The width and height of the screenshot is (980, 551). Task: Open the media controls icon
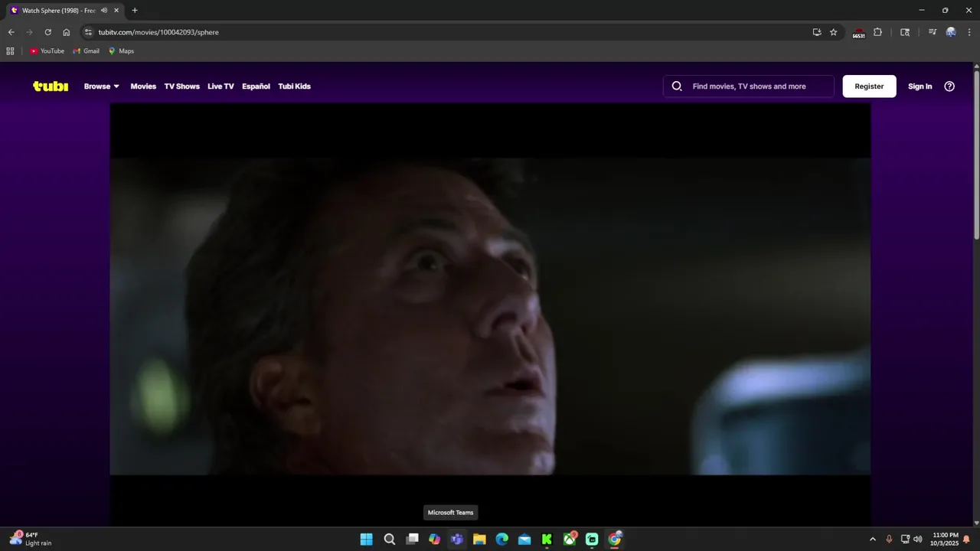click(x=932, y=32)
